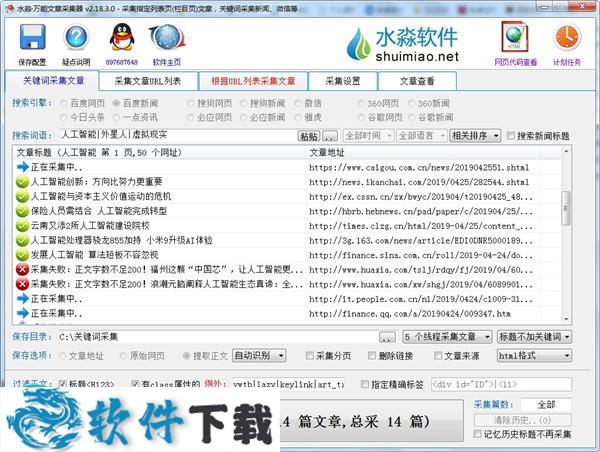Click red failed icon on first 采集失败 row
Viewport: 600px width, 452px height.
pos(22,270)
